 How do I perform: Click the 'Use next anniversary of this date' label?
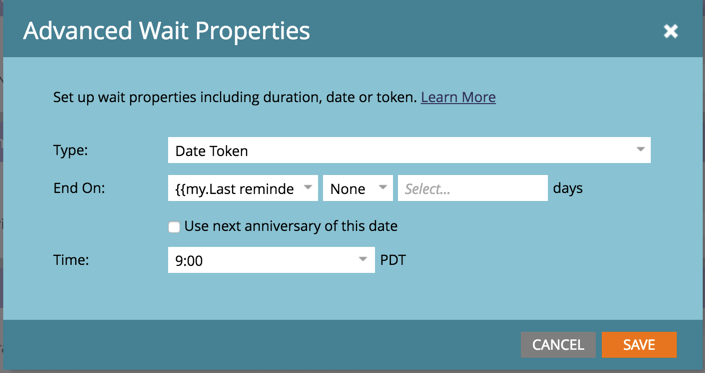tap(291, 226)
